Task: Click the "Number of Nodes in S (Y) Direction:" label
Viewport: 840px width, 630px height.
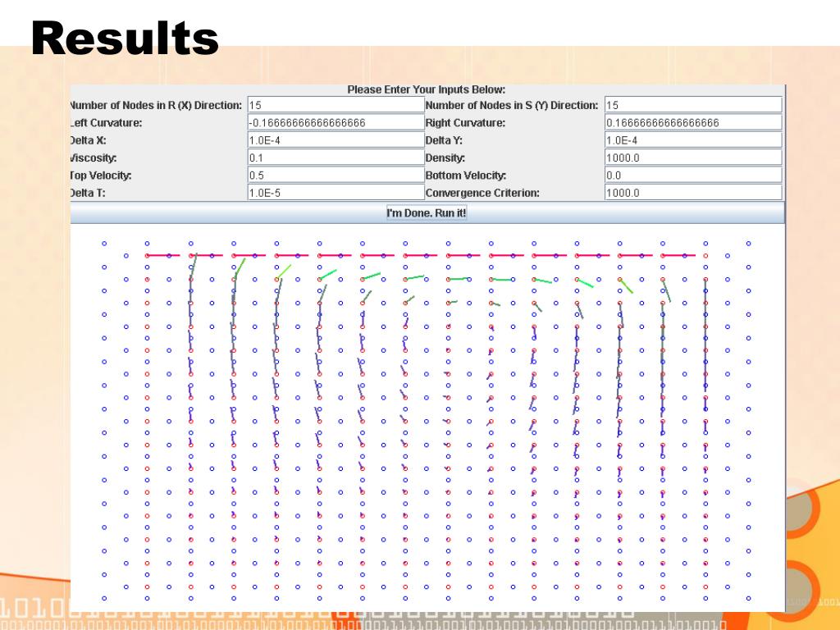Action: [512, 105]
